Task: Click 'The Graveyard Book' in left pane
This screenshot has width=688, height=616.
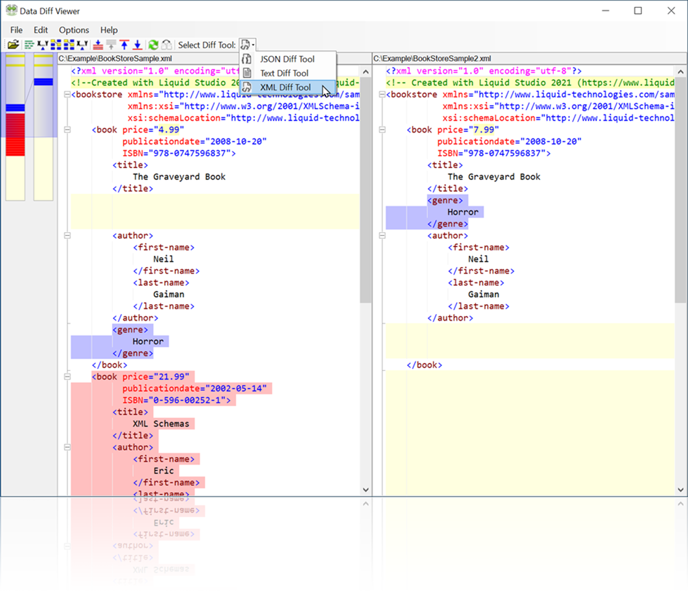Action: click(179, 177)
